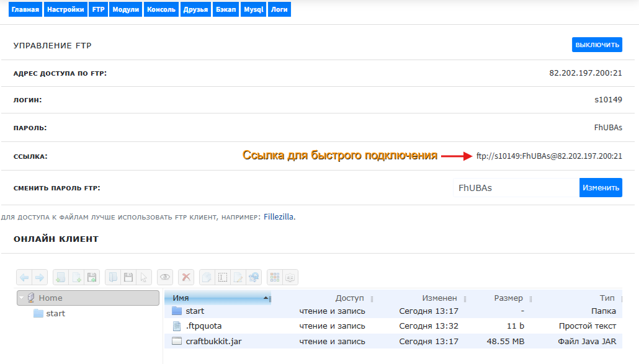Screen dimensions: 639x364
Task: Click the .ftpquota text file icon
Action: click(176, 326)
